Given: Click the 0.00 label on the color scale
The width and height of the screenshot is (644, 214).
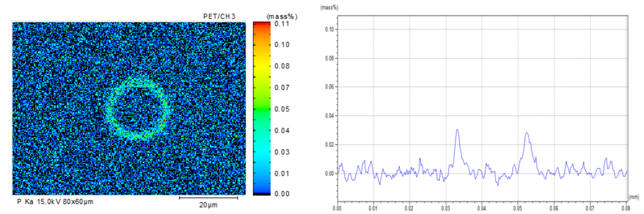Looking at the screenshot, I should [x=282, y=194].
